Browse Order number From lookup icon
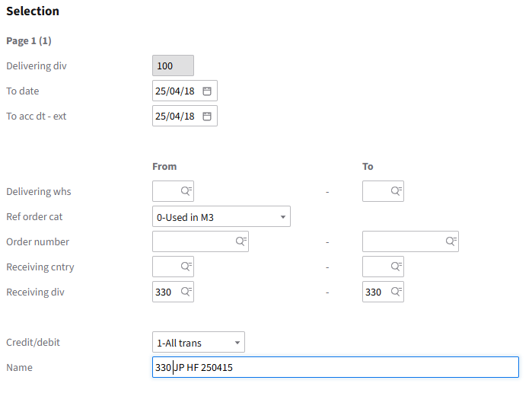532x393 pixels. pos(241,241)
